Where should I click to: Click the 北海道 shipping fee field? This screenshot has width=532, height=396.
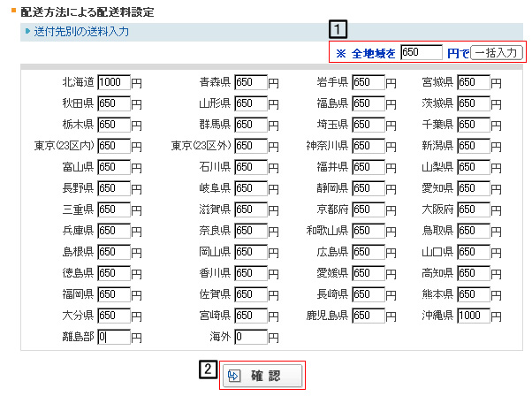tap(114, 82)
